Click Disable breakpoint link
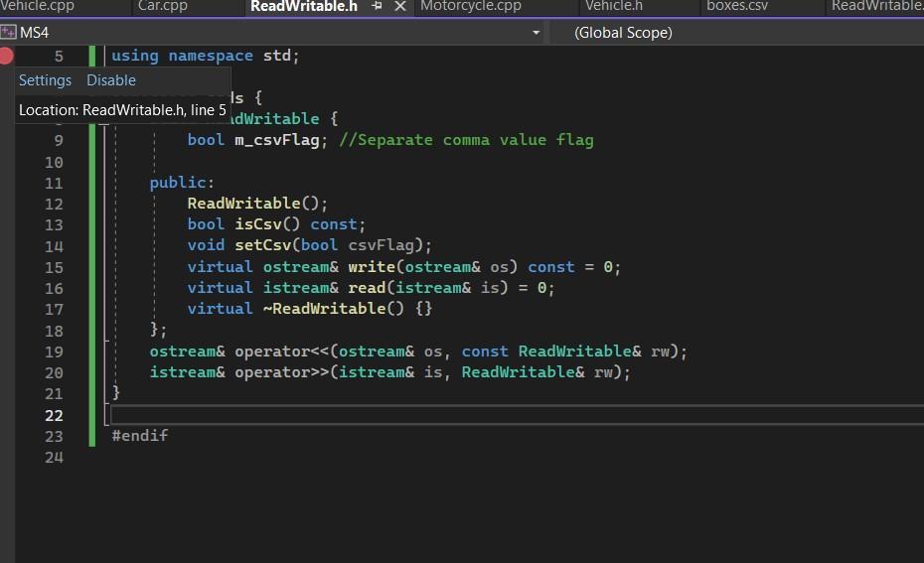Image resolution: width=924 pixels, height=563 pixels. [111, 80]
